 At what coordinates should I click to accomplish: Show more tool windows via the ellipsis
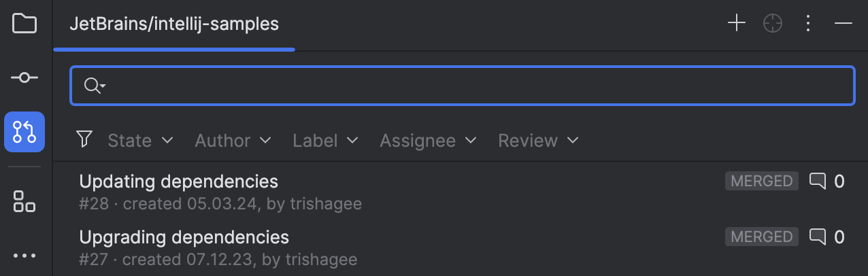(24, 256)
